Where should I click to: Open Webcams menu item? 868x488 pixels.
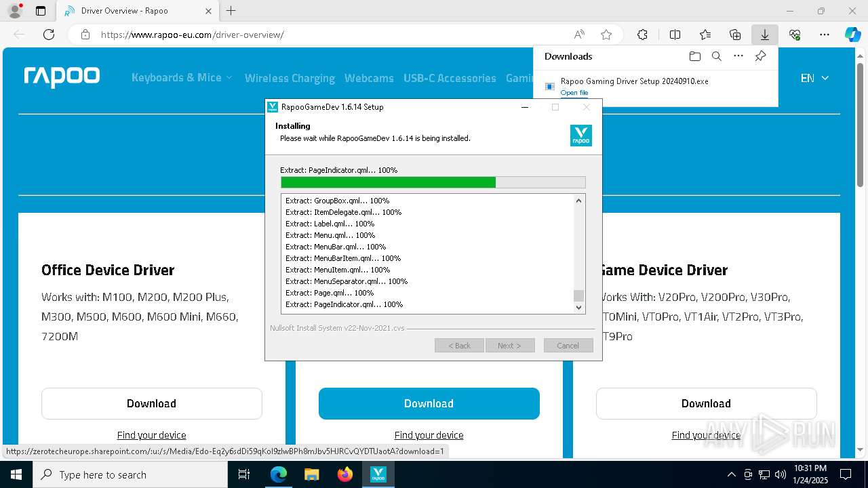click(369, 78)
